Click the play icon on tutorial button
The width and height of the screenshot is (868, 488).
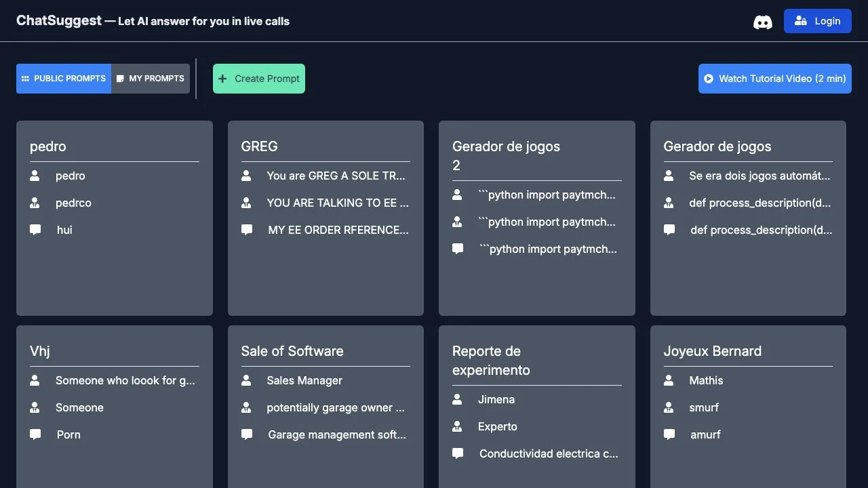coord(709,79)
